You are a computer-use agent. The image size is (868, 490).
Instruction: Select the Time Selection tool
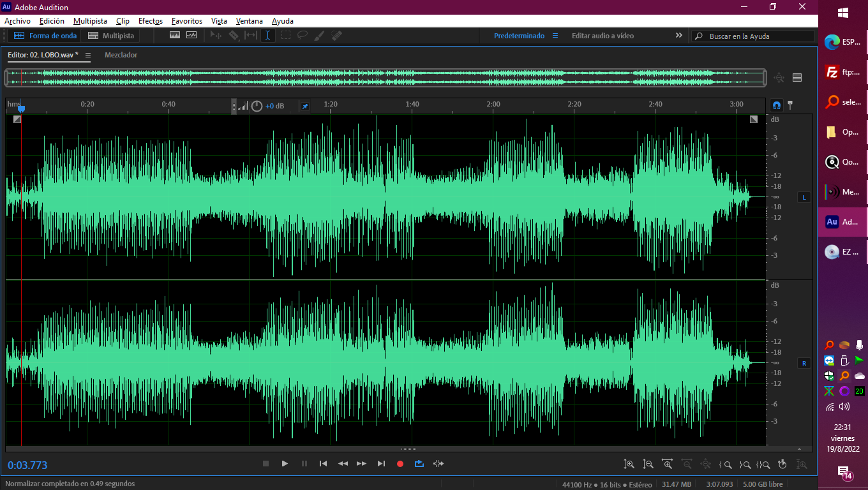(x=268, y=36)
